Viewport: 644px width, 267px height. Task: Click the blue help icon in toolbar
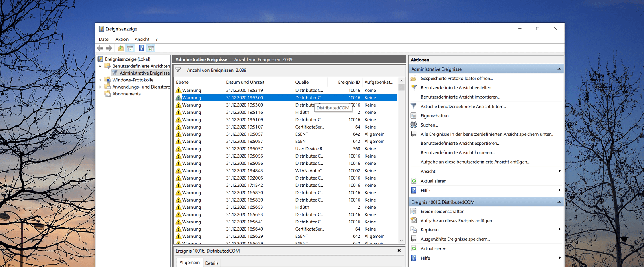pyautogui.click(x=141, y=48)
